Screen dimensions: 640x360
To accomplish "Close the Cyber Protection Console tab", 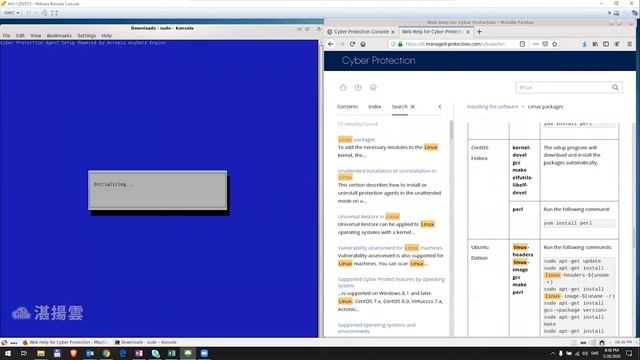I will [x=393, y=32].
